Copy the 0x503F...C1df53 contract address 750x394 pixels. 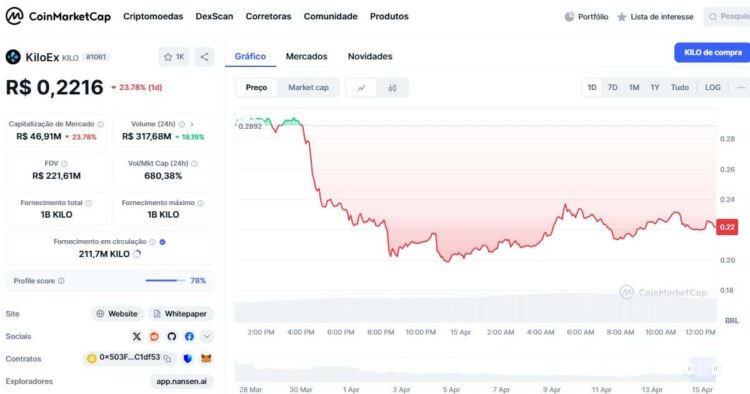[x=167, y=358]
